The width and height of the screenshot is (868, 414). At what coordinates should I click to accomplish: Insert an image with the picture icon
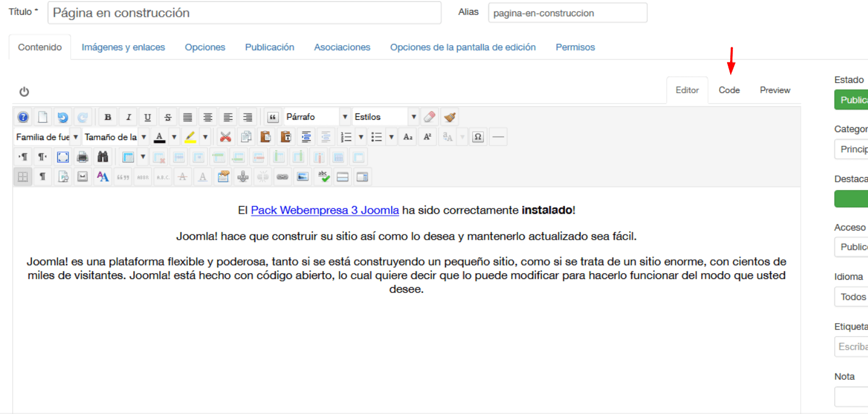click(x=302, y=177)
